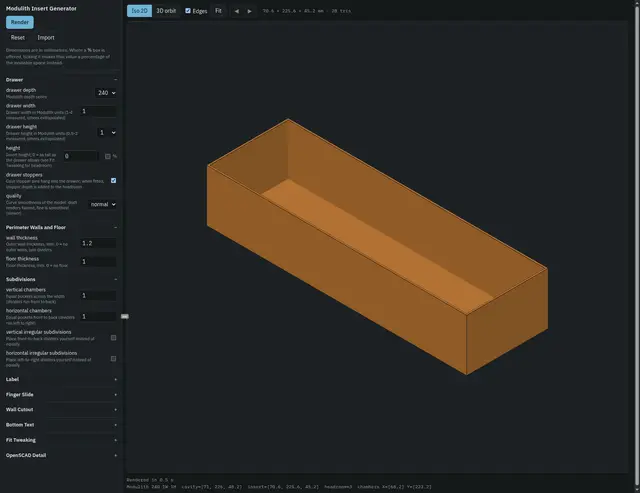Click the Import button
Screen dimensions: 640x493
tap(46, 38)
